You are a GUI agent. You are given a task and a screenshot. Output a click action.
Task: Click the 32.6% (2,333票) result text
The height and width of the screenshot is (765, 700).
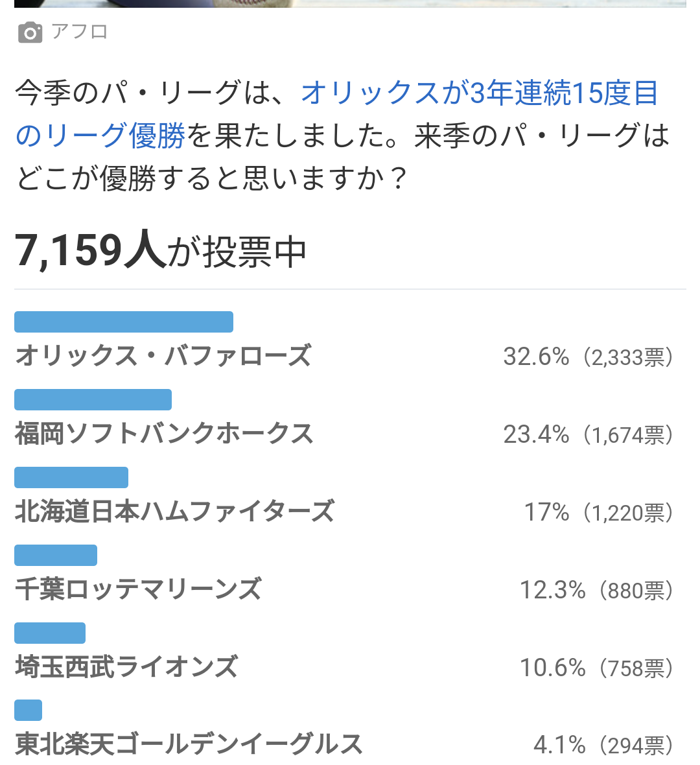[589, 357]
